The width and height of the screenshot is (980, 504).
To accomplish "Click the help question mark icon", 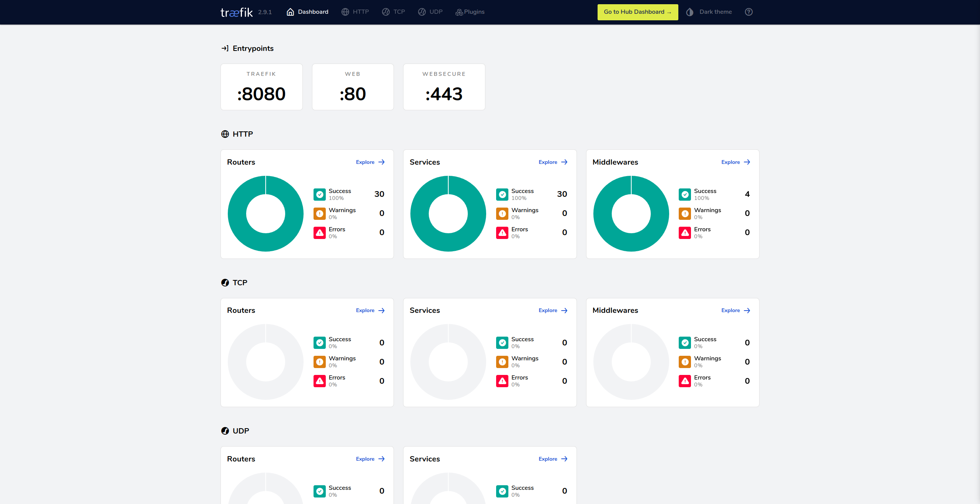I will [748, 12].
